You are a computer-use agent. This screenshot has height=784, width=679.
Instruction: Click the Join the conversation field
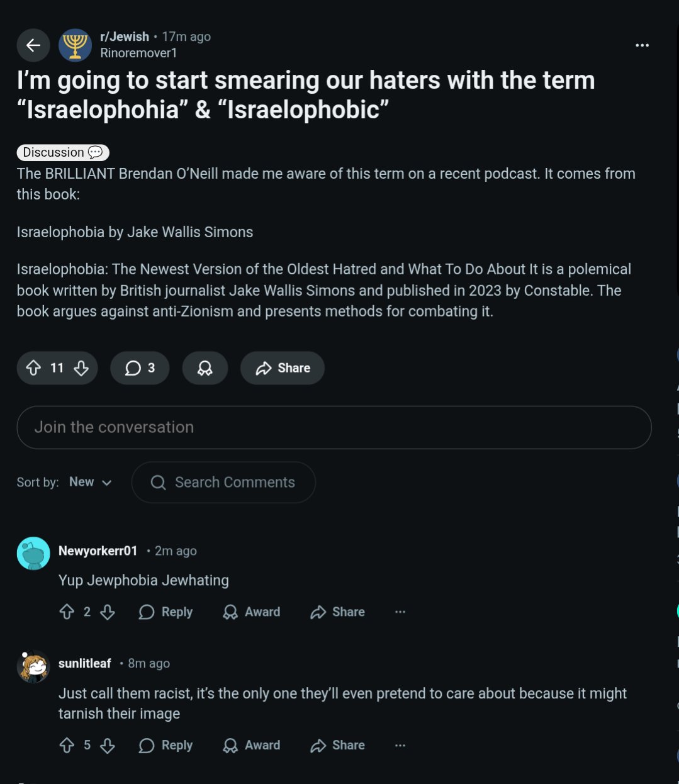pyautogui.click(x=334, y=427)
